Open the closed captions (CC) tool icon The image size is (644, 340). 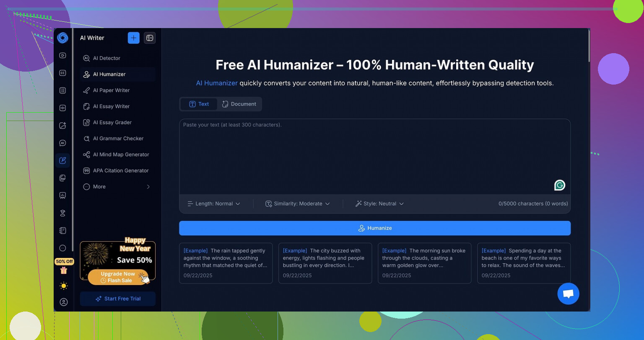tap(62, 73)
